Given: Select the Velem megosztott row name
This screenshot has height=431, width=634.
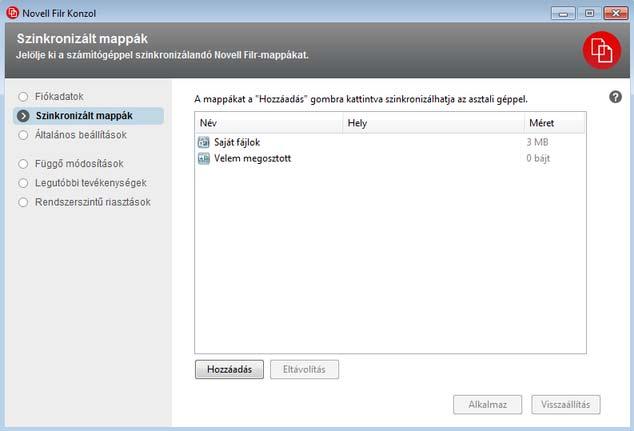Looking at the screenshot, I should point(253,158).
